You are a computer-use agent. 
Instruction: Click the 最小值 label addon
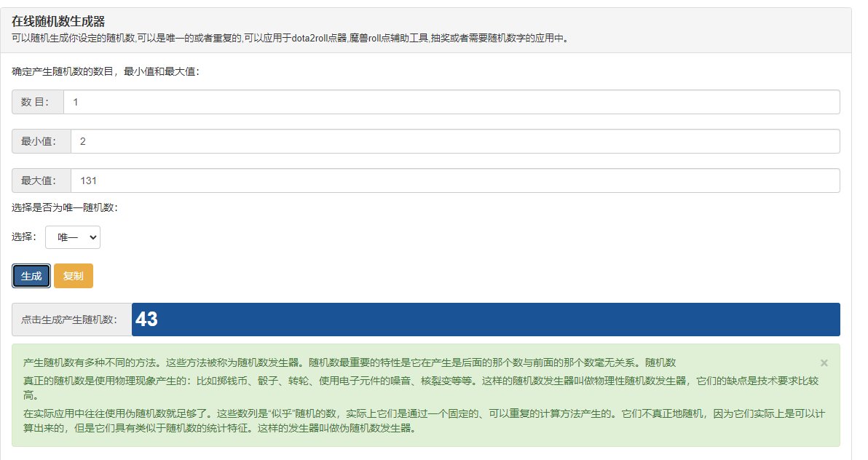pos(42,141)
